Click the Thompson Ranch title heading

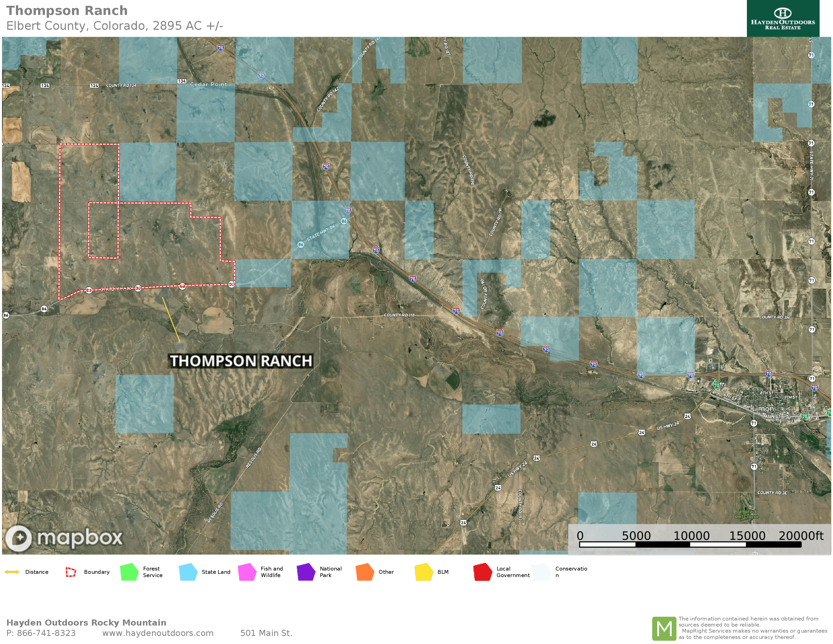click(x=67, y=11)
